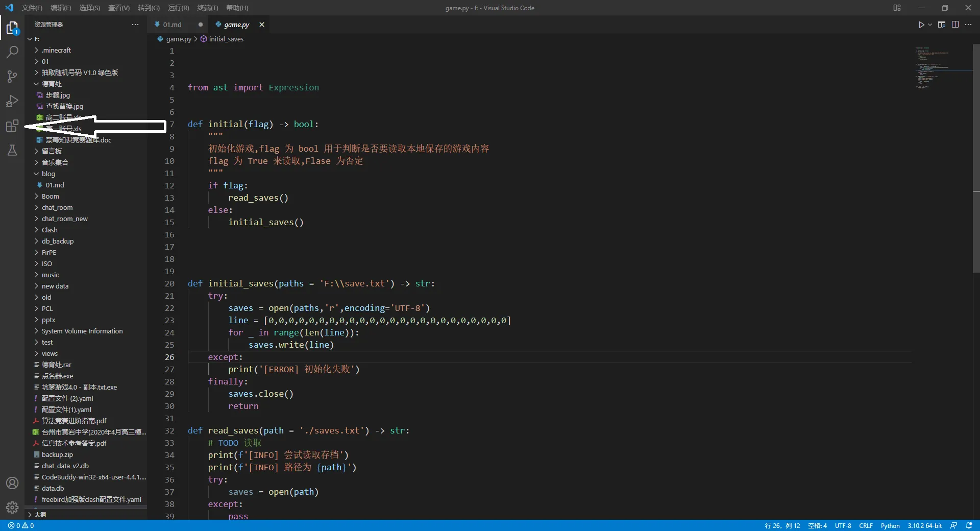The width and height of the screenshot is (980, 531).
Task: Expand the chat_room_new folder
Action: click(86, 219)
